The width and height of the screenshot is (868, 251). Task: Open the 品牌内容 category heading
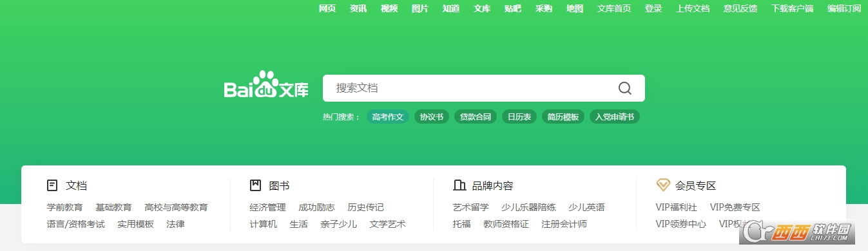492,186
